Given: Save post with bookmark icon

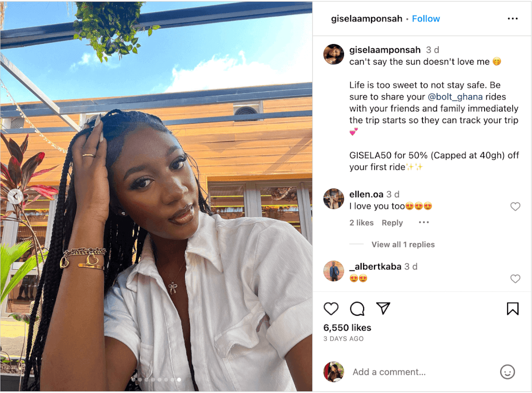Looking at the screenshot, I should coord(512,308).
